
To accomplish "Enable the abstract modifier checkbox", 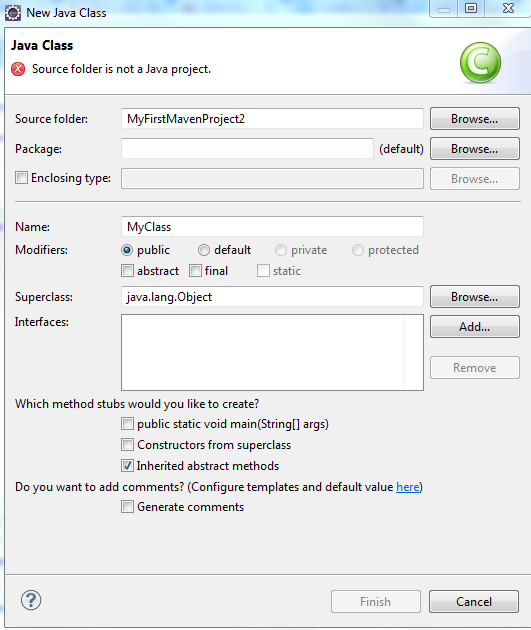I will (x=127, y=271).
